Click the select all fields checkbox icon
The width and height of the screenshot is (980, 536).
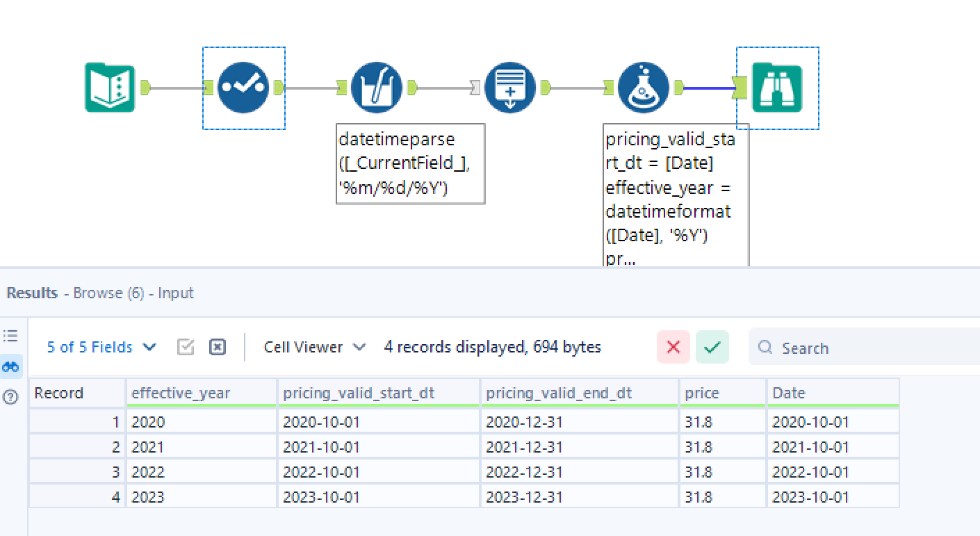185,347
